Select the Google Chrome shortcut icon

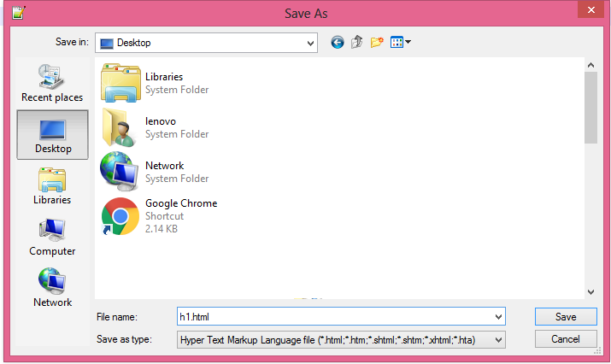point(120,216)
